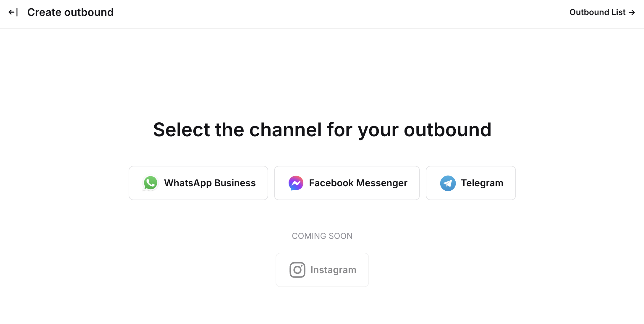644x324 pixels.
Task: Click the "Facebook Messenger" label text
Action: (x=358, y=183)
